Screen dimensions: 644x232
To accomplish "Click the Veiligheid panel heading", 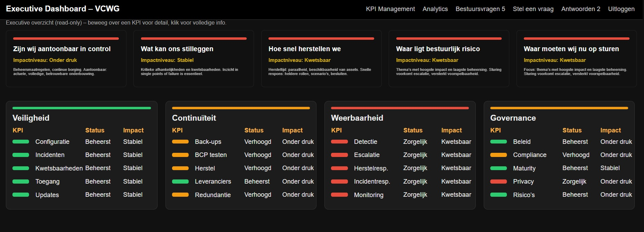I will (31, 118).
